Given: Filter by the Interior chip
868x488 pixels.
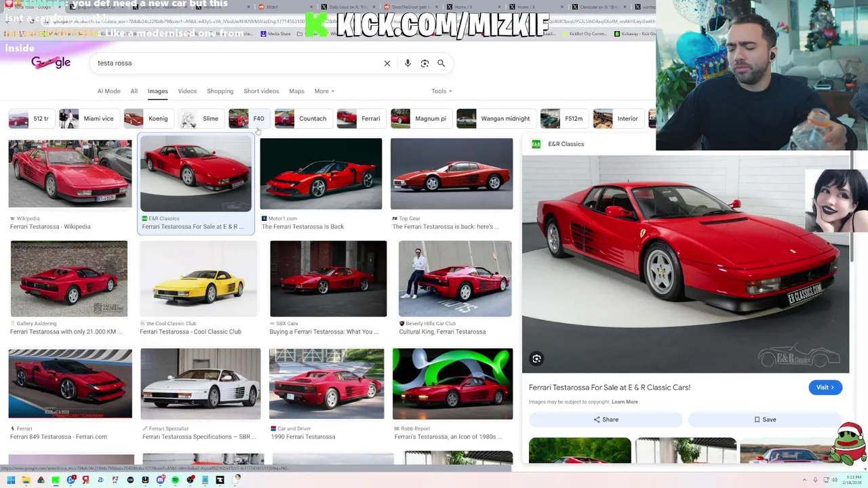Looking at the screenshot, I should [617, 119].
